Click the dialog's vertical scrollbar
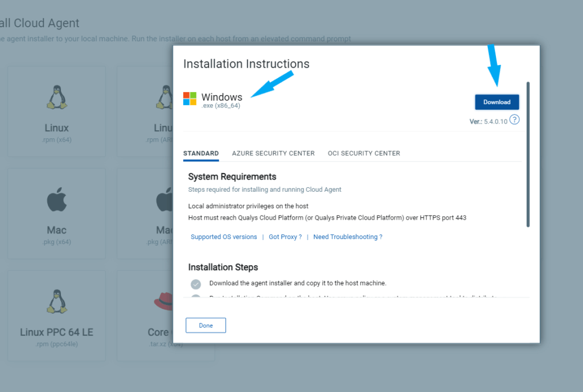583x392 pixels. [x=528, y=154]
